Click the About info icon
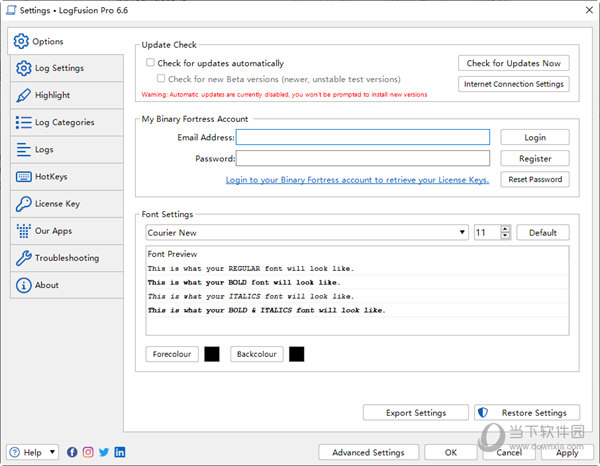 tap(24, 285)
